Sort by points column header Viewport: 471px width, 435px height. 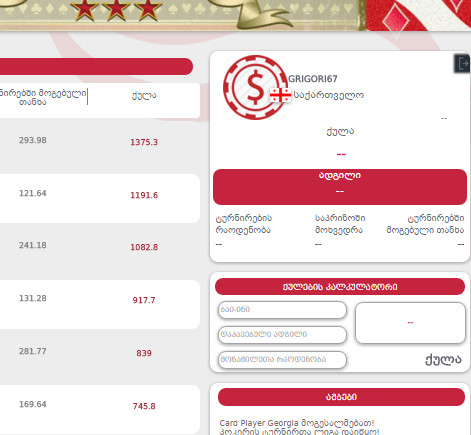(x=144, y=96)
